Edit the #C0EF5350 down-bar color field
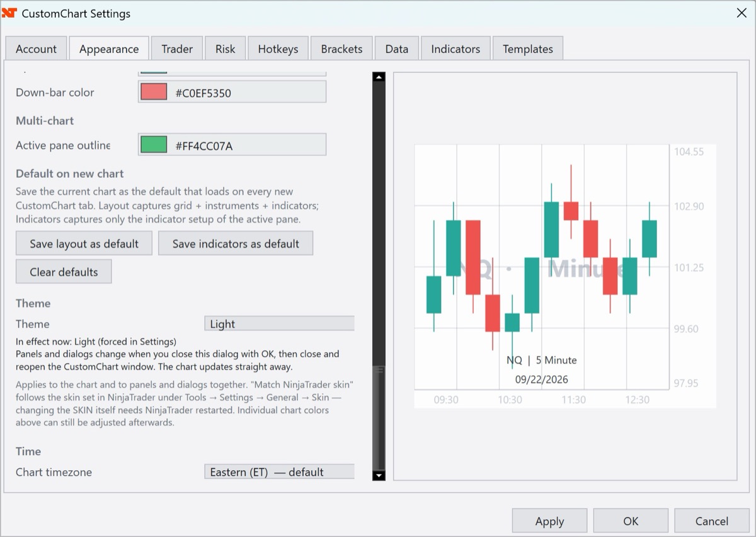 (232, 92)
